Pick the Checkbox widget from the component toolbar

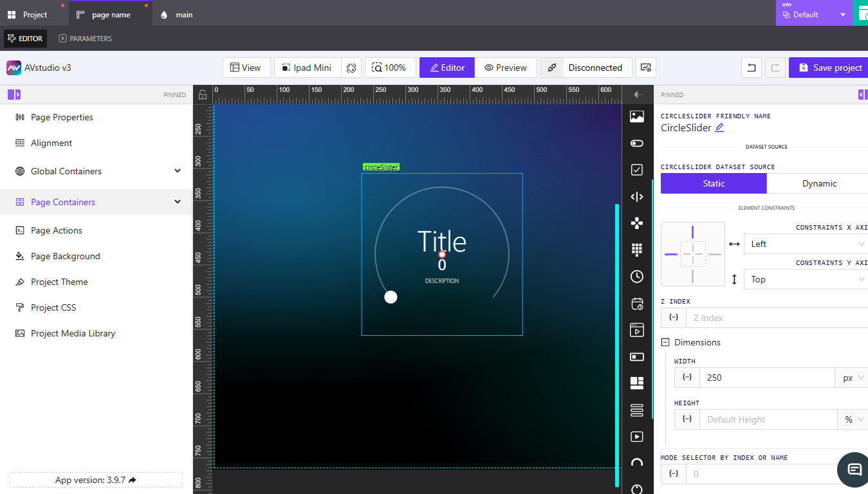pyautogui.click(x=637, y=170)
